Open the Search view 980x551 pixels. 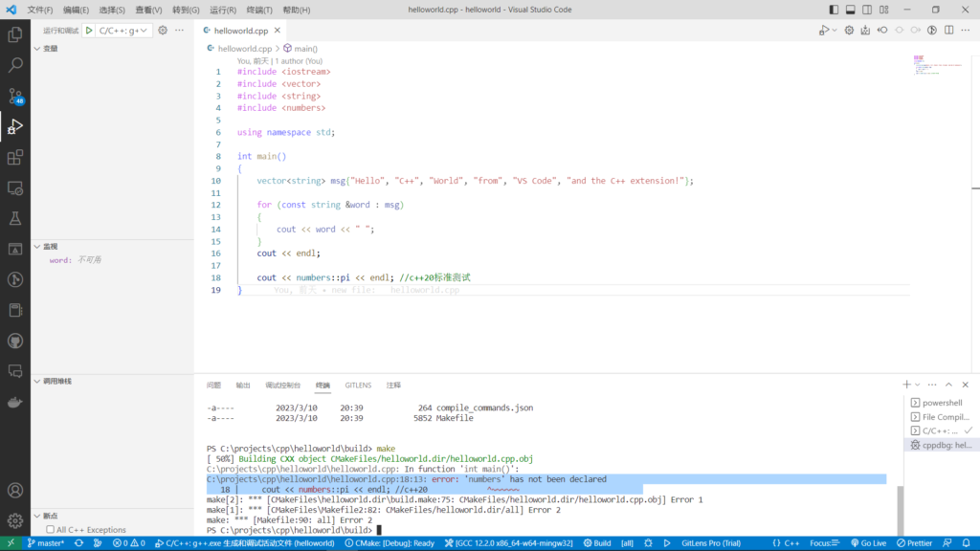click(x=15, y=65)
